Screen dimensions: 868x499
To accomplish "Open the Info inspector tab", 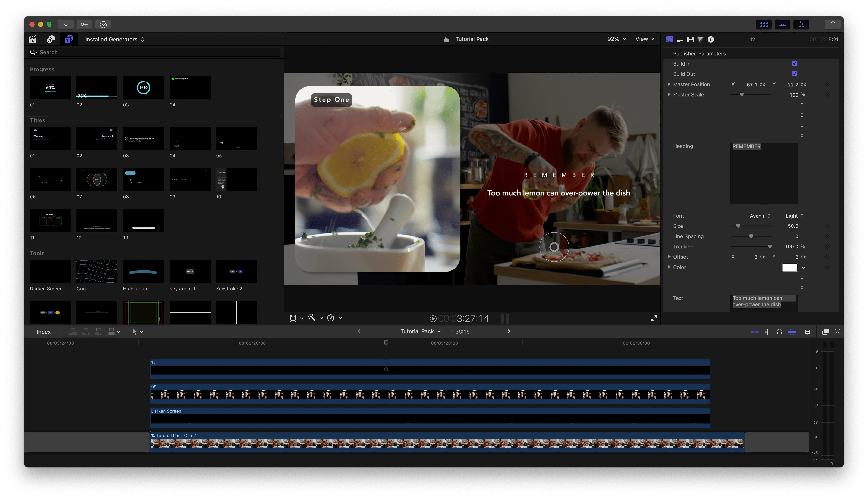I will tap(711, 39).
